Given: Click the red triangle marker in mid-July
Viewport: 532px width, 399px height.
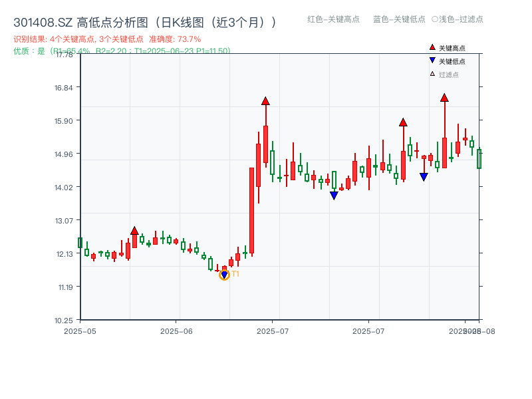Looking at the screenshot, I should pos(403,122).
